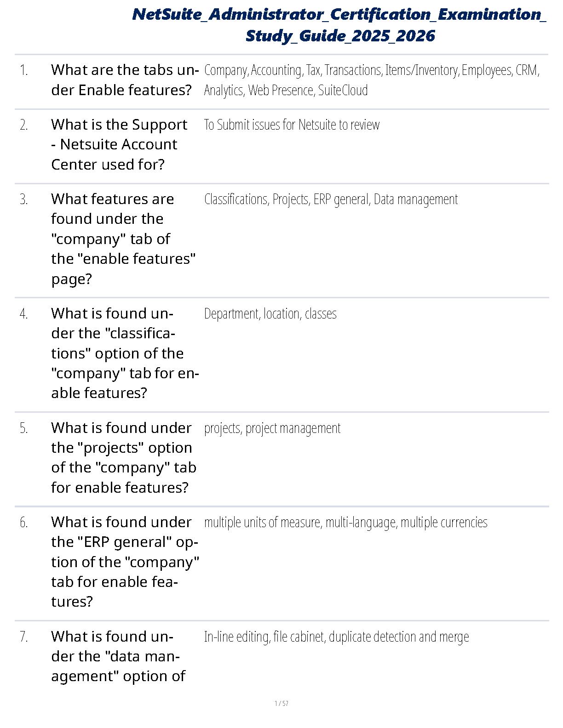
Task: Click answer 'In-line editing, file cabinet, duplicate detection'
Action: (x=336, y=637)
